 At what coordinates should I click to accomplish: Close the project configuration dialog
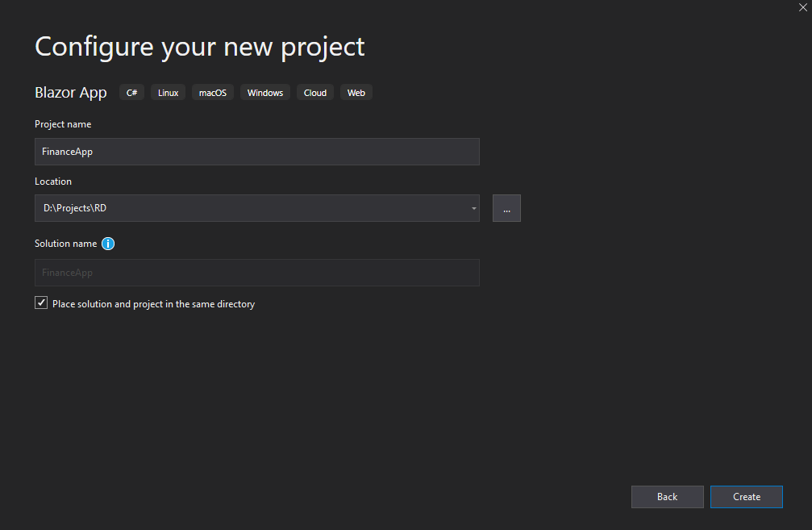(x=802, y=7)
